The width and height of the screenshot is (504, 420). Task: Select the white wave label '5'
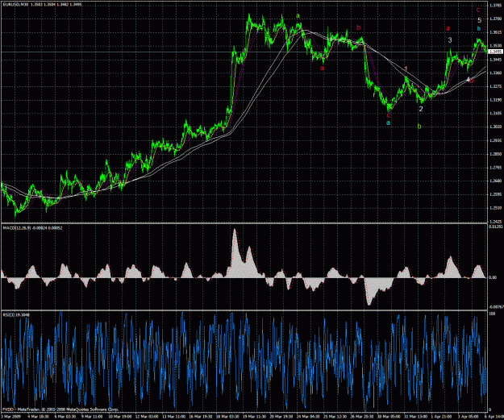pyautogui.click(x=479, y=20)
